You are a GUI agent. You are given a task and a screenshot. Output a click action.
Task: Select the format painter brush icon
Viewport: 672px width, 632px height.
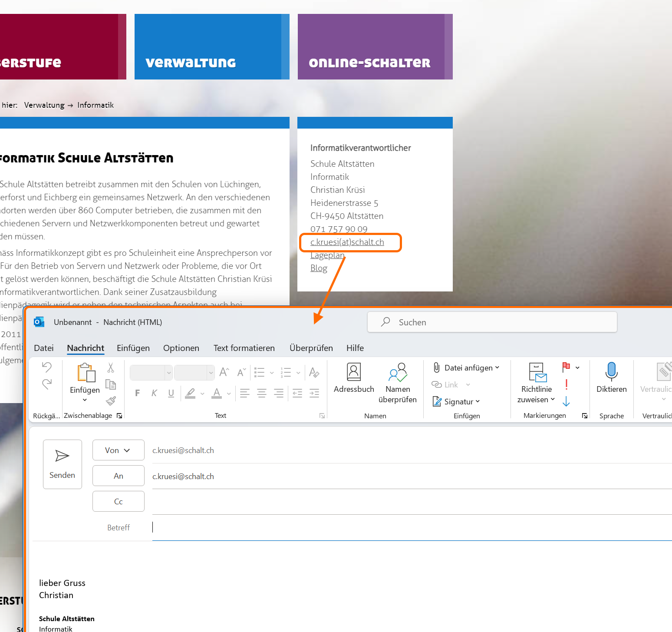click(111, 400)
